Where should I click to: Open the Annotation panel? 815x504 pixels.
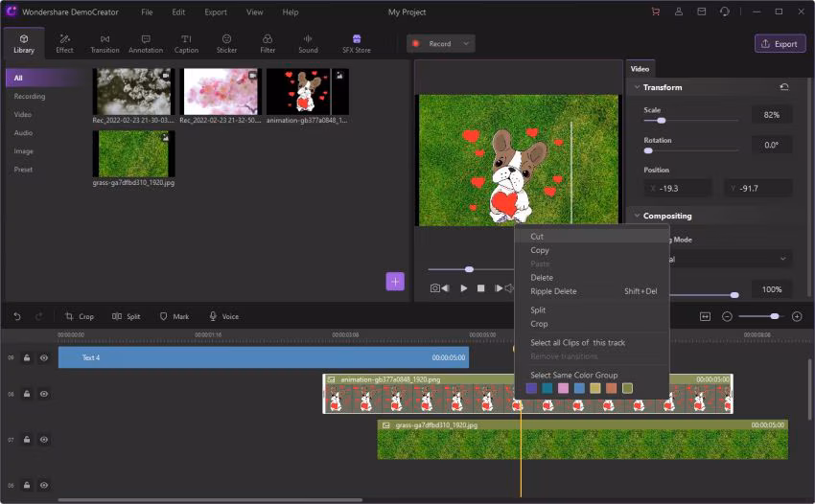[146, 44]
